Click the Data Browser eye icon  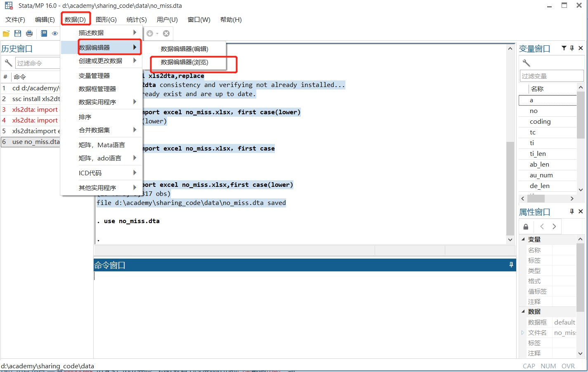54,33
